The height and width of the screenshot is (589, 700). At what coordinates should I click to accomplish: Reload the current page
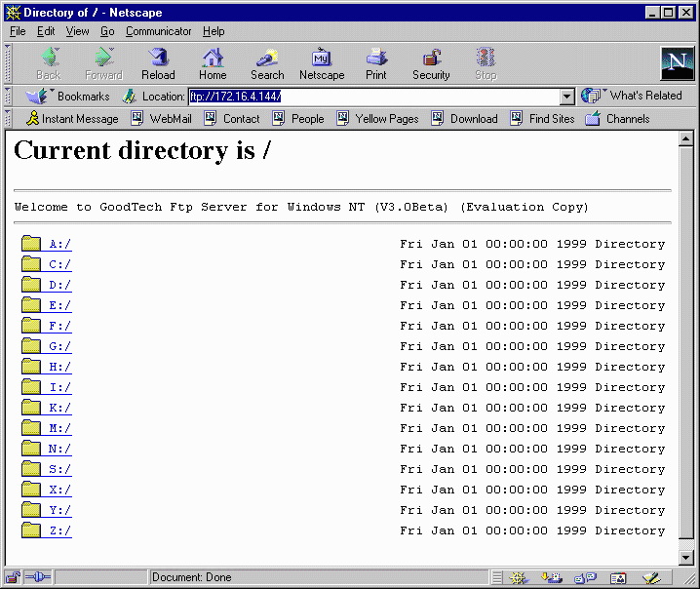coord(158,63)
